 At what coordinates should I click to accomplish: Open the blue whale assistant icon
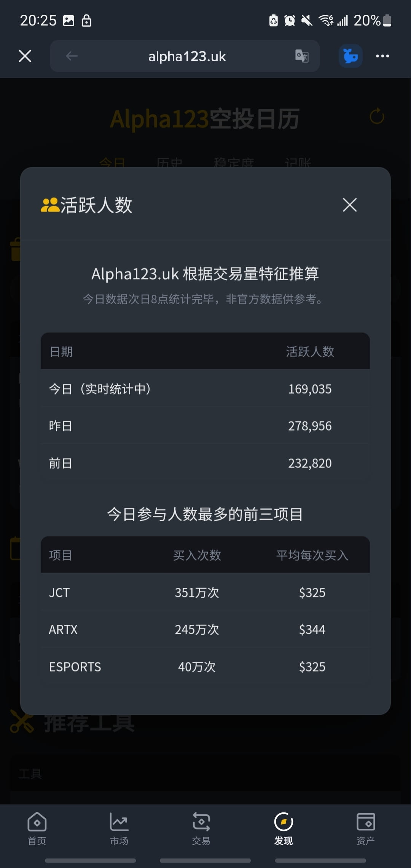pyautogui.click(x=350, y=56)
